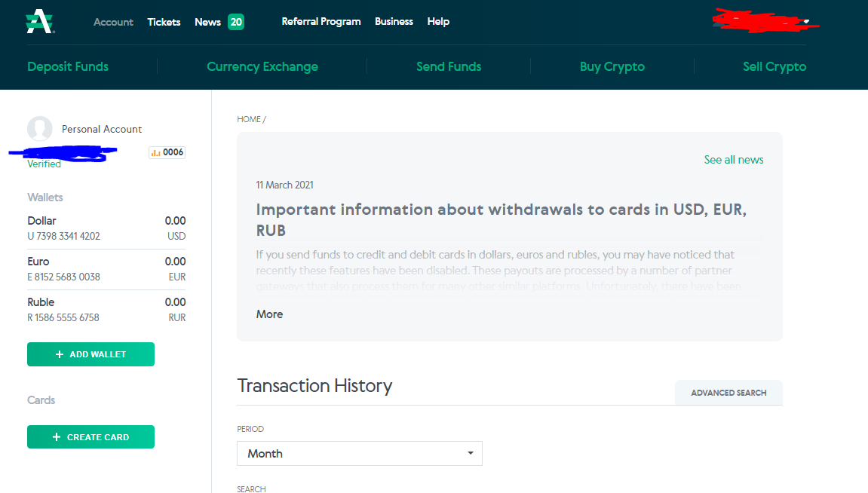
Task: Click the See all news link
Action: 734,160
